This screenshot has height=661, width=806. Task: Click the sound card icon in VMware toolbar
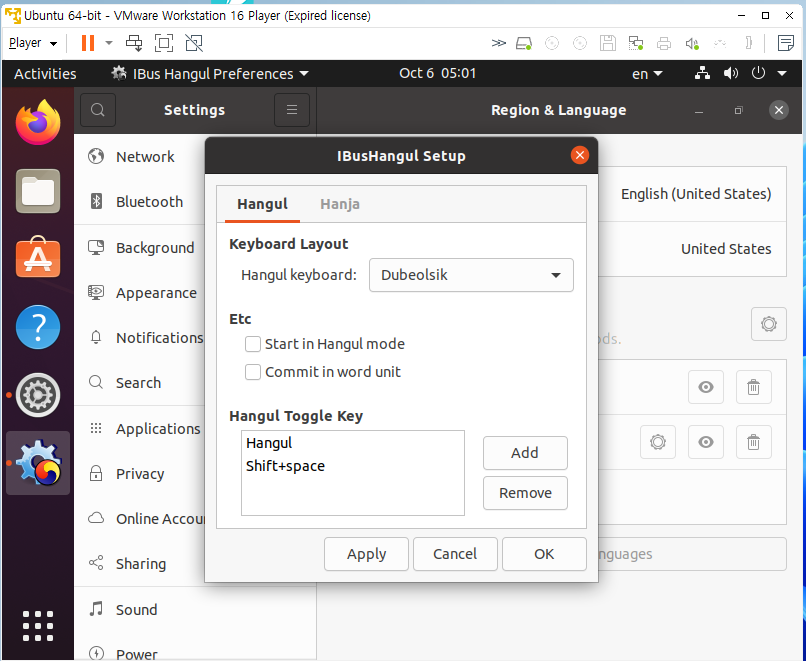point(692,44)
